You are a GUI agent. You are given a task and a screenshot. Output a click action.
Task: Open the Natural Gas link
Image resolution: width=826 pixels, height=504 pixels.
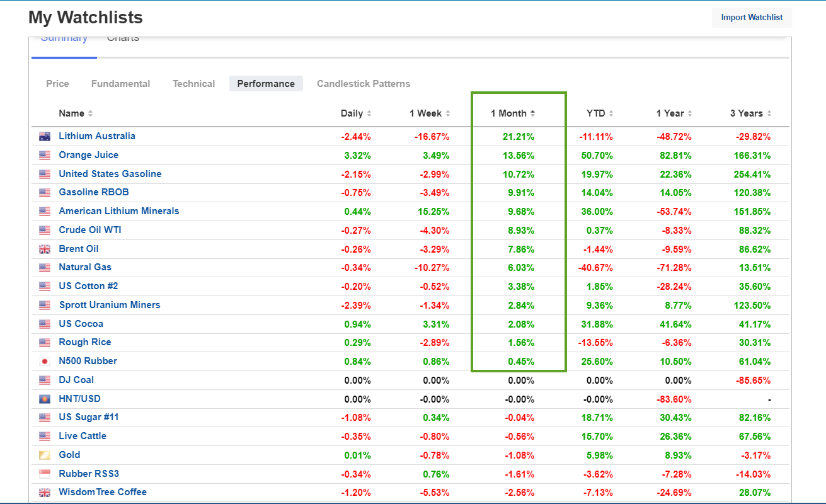click(x=85, y=267)
